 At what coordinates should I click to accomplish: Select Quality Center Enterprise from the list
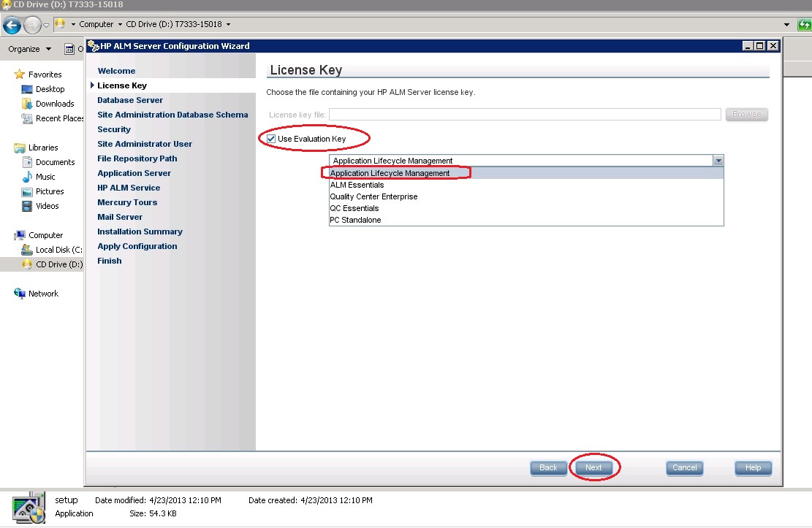pos(526,196)
